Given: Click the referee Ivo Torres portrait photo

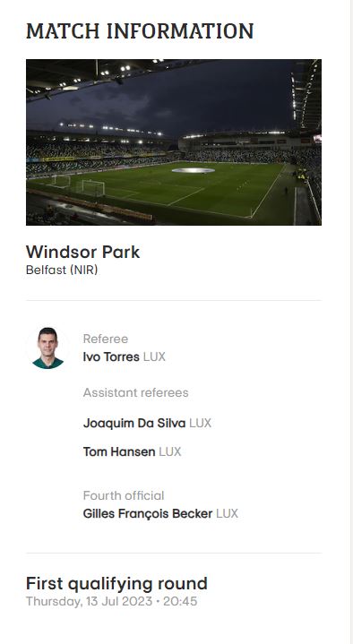Looking at the screenshot, I should coord(47,348).
